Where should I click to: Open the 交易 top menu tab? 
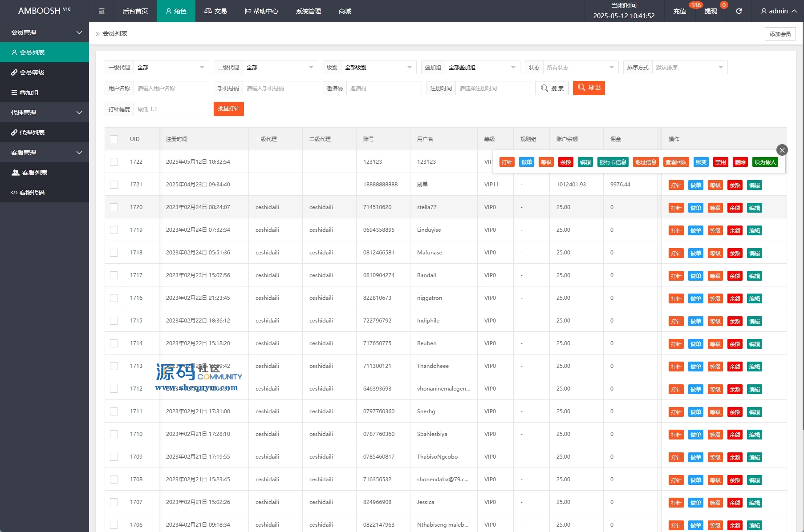(x=215, y=11)
